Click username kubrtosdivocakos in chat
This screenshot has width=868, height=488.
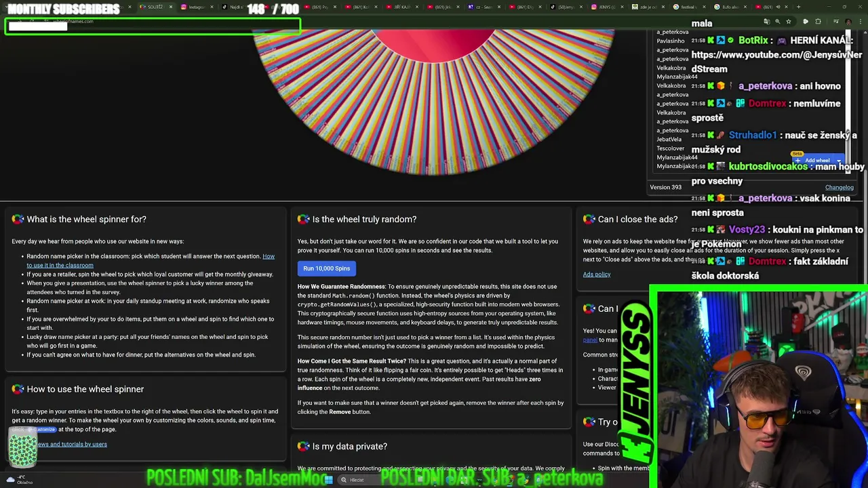[x=768, y=167]
